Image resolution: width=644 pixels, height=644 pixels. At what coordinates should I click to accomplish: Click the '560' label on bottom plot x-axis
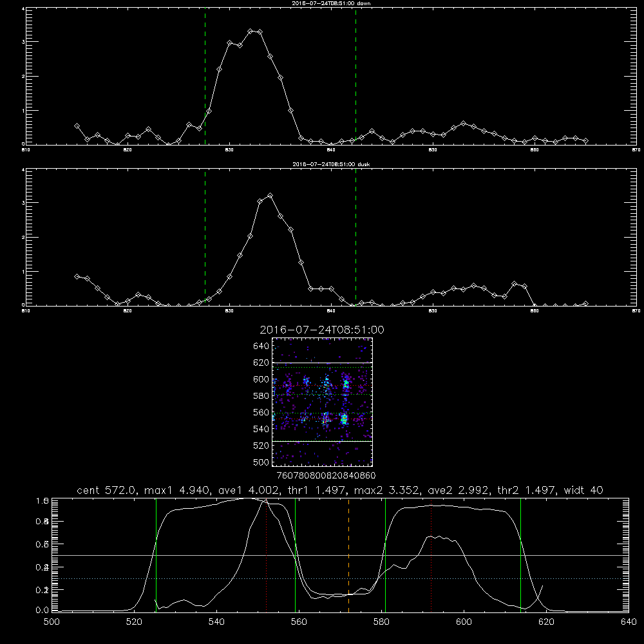tap(299, 622)
